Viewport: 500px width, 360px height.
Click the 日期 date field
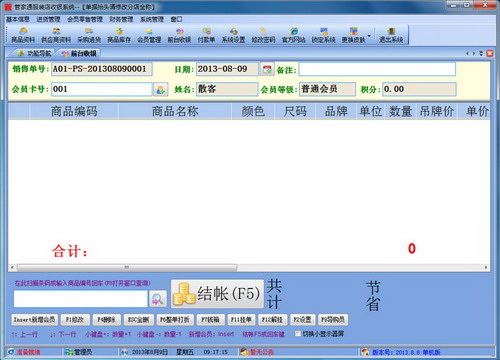pos(227,69)
